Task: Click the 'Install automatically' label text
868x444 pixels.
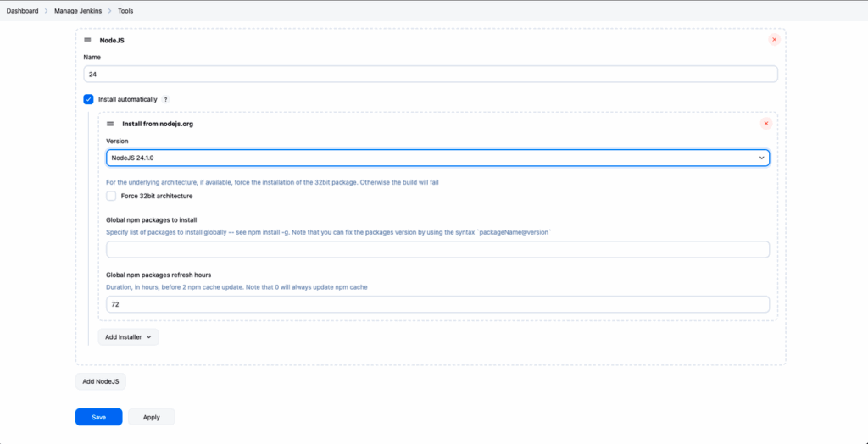Action: tap(128, 100)
